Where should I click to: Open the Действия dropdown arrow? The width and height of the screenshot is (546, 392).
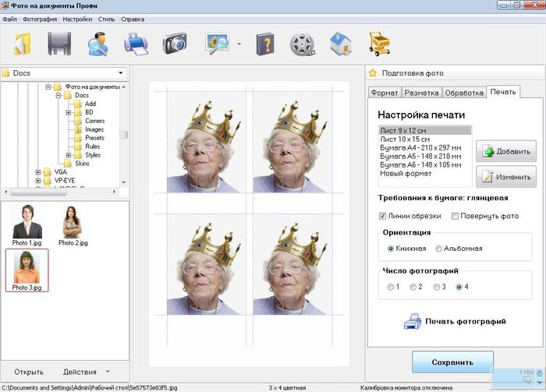pos(108,372)
